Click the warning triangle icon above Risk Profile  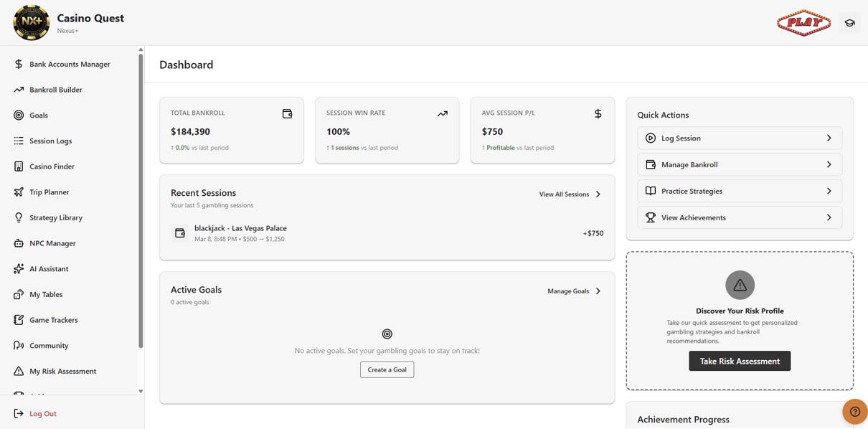740,286
